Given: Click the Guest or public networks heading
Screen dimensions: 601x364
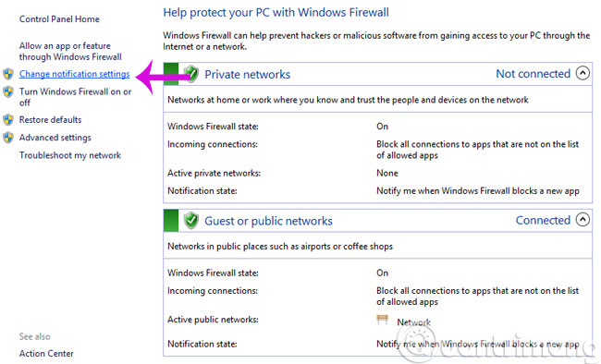Looking at the screenshot, I should point(268,221).
